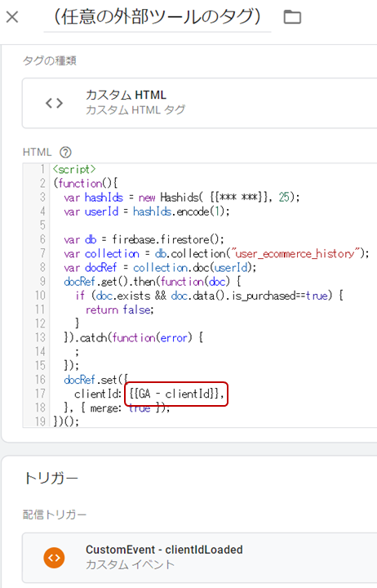This screenshot has height=588, width=377.
Task: Open the folder icon next to tag name
Action: [292, 17]
